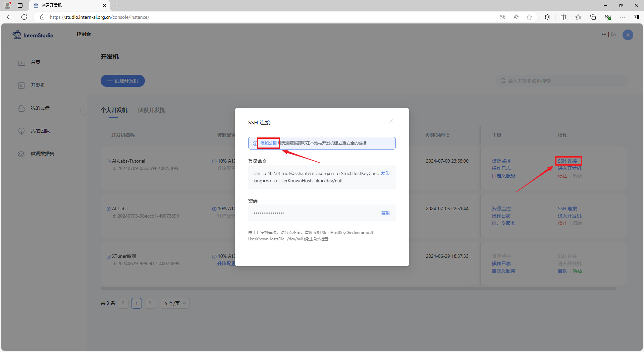Open 资源监控 for AI-Labs-Tutorial
Image resolution: width=644 pixels, height=352 pixels.
click(501, 161)
